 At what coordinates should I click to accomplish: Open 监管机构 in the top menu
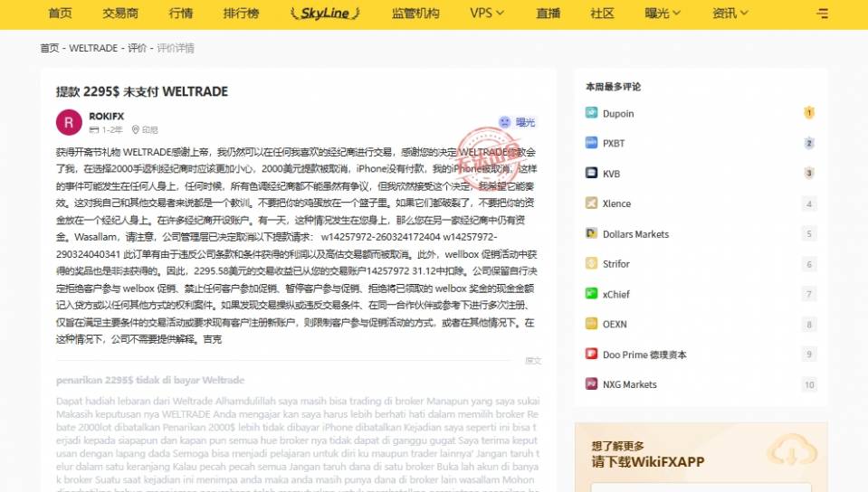coord(415,13)
